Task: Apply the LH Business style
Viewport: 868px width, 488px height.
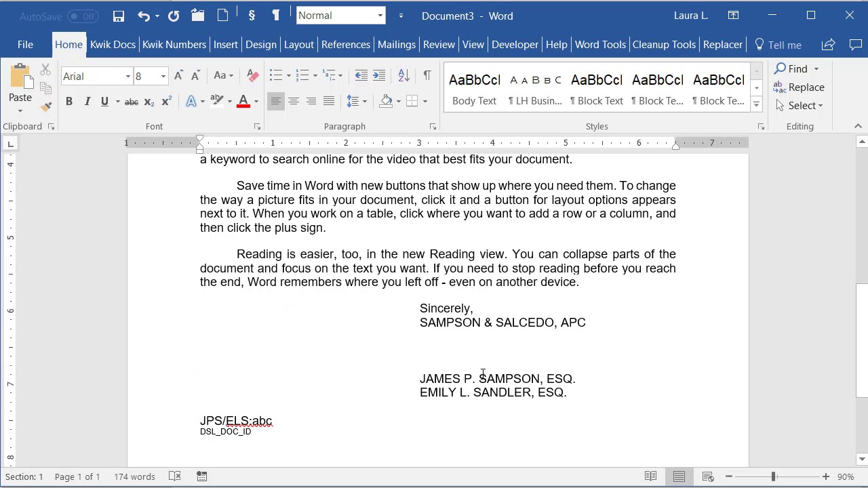Action: (535, 88)
